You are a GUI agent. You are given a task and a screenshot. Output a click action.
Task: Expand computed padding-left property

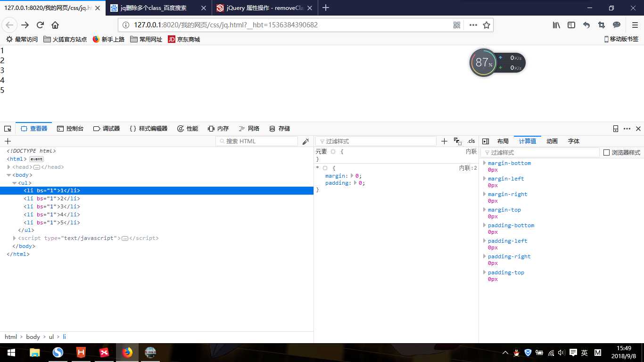pos(484,241)
